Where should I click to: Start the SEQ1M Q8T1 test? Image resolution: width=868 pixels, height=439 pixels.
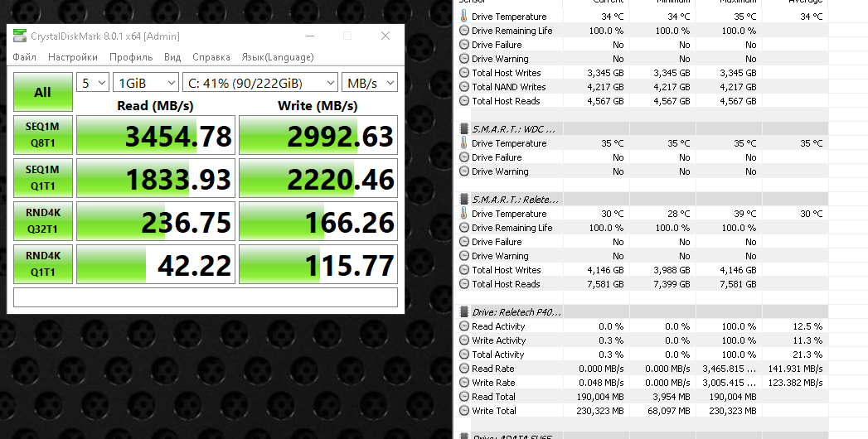[42, 135]
